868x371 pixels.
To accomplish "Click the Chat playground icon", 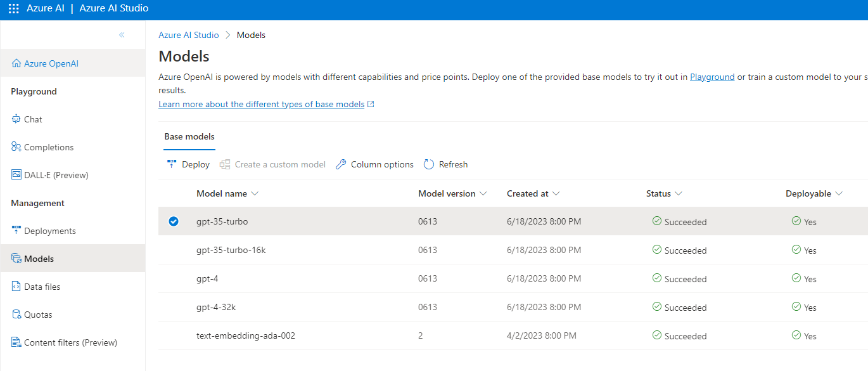I will coord(16,119).
